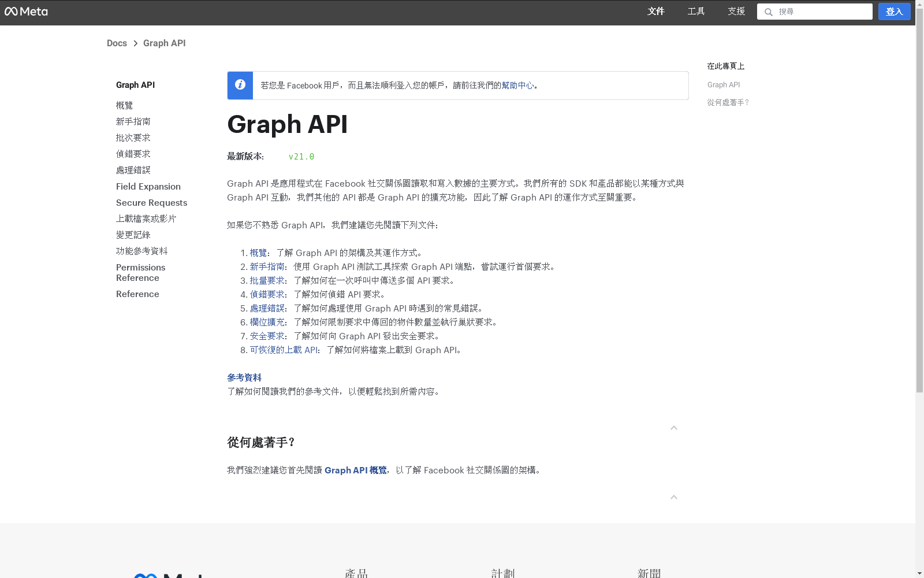Screen dimensions: 924x578
Task: Select Graph API sidebar heading
Action: pos(136,85)
